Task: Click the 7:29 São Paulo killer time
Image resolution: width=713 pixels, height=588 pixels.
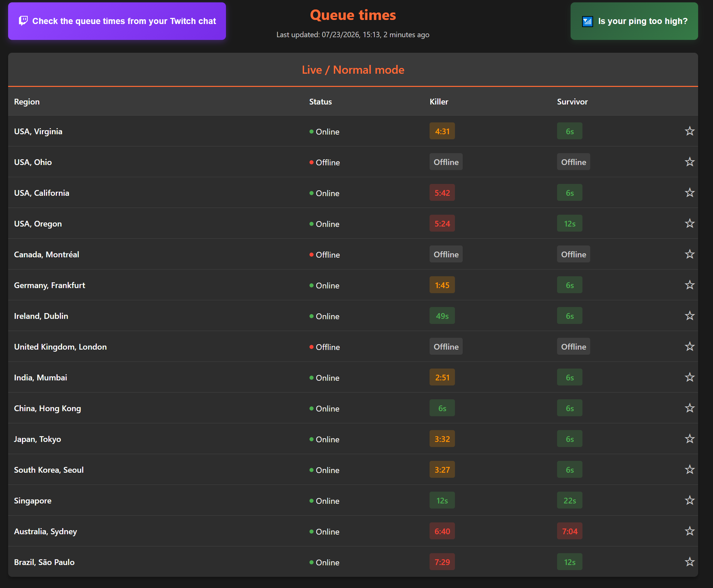Action: coord(442,562)
